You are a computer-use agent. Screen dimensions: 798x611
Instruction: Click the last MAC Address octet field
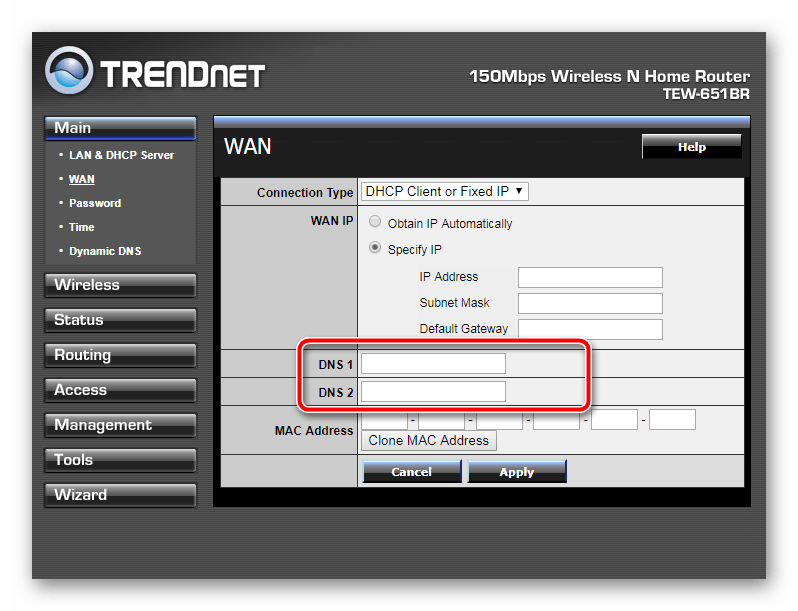coord(672,420)
